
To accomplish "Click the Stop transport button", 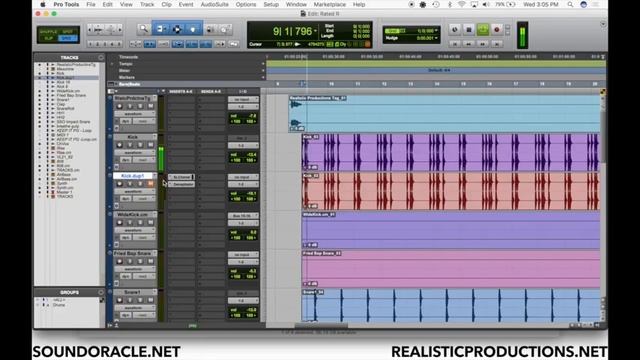I will [x=469, y=29].
